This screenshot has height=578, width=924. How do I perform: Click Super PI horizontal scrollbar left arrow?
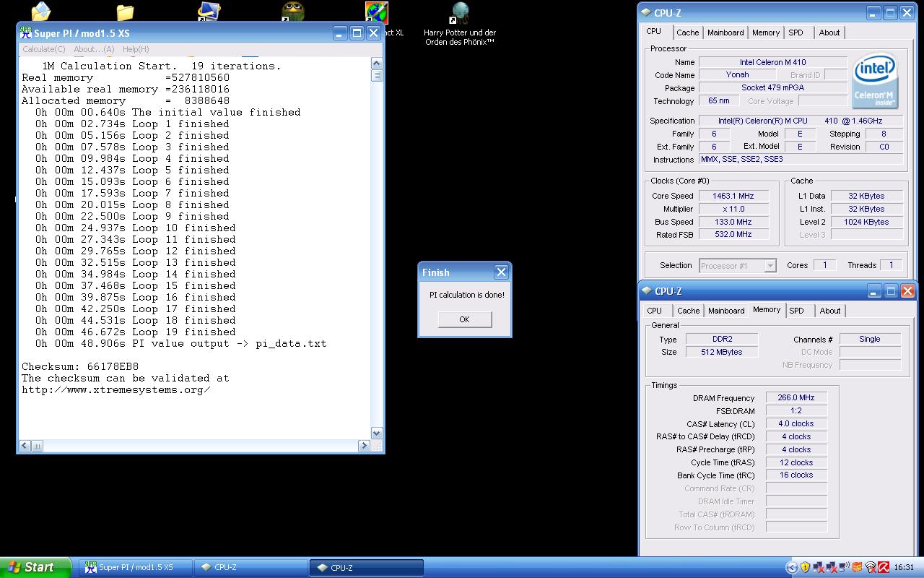click(x=25, y=446)
